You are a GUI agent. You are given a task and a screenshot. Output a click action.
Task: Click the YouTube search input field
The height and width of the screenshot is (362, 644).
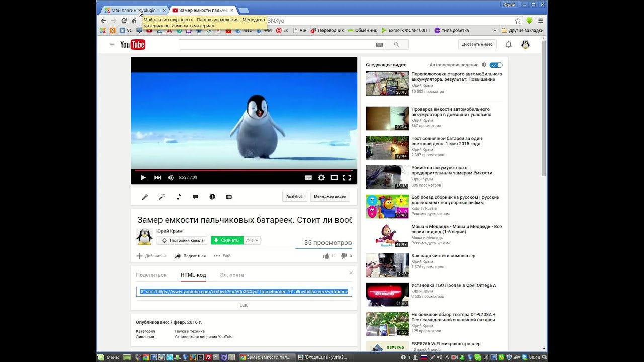click(282, 44)
